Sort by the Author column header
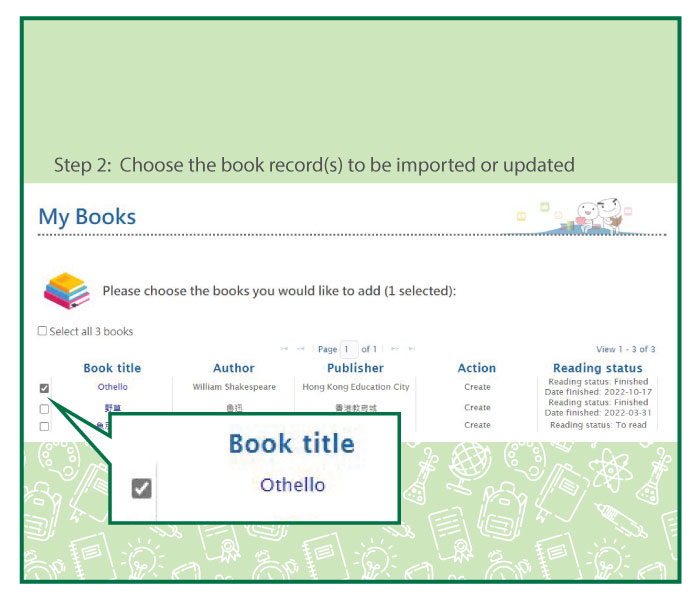The width and height of the screenshot is (700, 600). (234, 368)
